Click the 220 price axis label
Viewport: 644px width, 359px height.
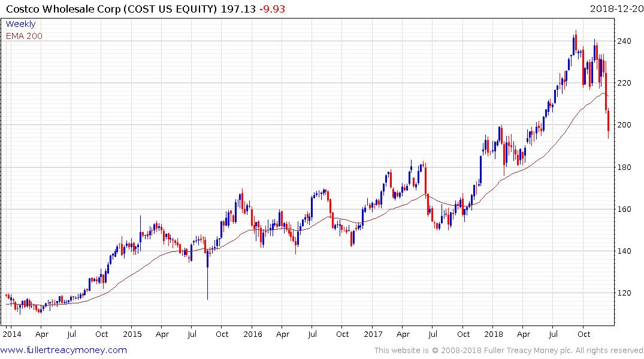pyautogui.click(x=624, y=83)
